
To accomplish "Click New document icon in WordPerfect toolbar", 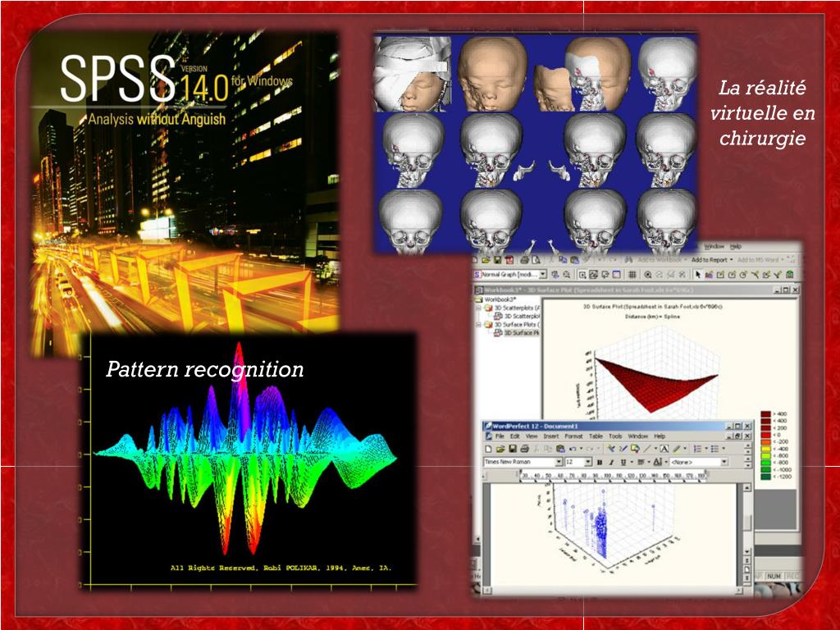I will click(x=490, y=449).
